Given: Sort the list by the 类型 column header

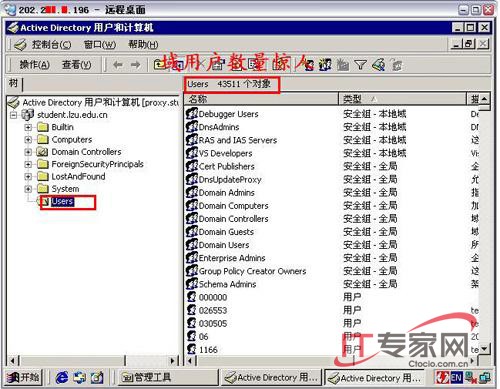Looking at the screenshot, I should [x=402, y=99].
